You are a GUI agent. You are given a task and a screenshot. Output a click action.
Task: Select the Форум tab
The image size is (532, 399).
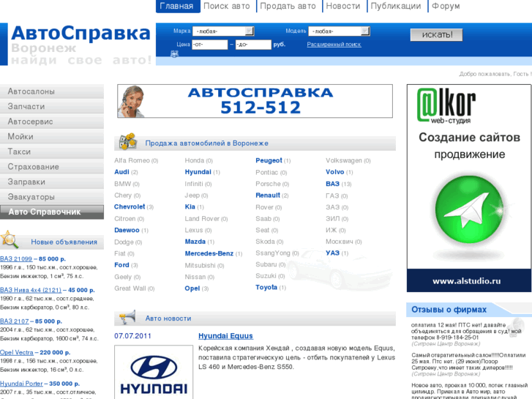coord(446,6)
